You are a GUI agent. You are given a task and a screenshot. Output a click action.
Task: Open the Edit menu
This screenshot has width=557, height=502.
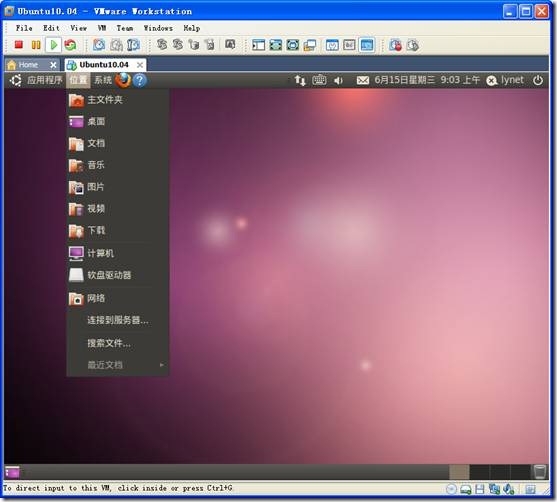point(51,28)
